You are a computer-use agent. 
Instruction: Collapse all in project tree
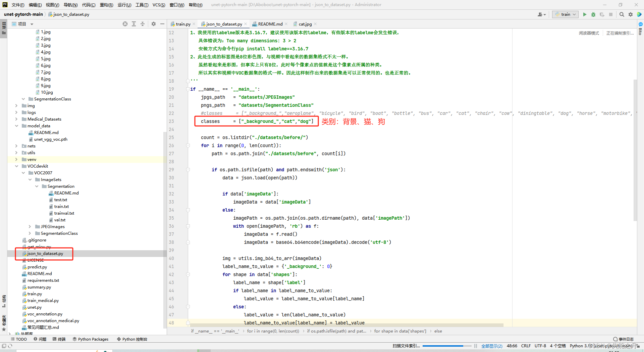pos(143,24)
